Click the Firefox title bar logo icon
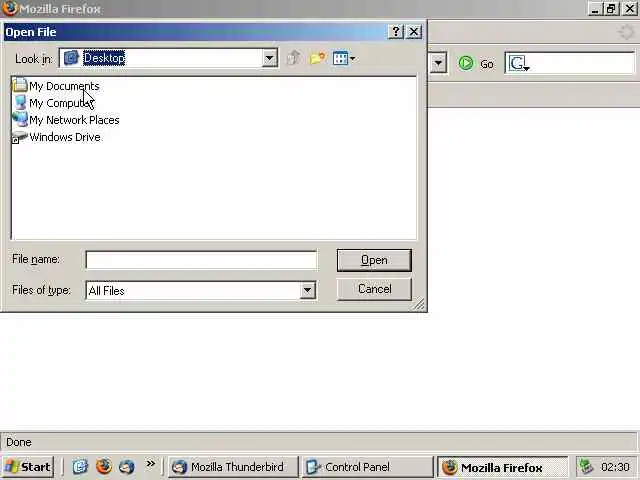 tap(9, 8)
